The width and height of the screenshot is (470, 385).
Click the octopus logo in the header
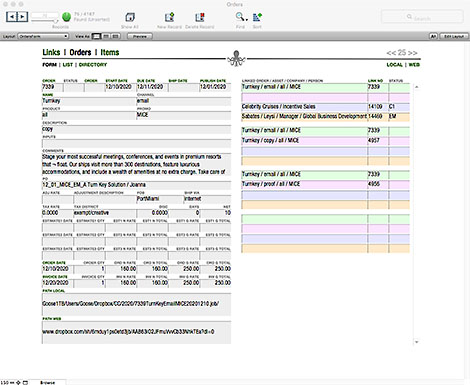click(236, 59)
